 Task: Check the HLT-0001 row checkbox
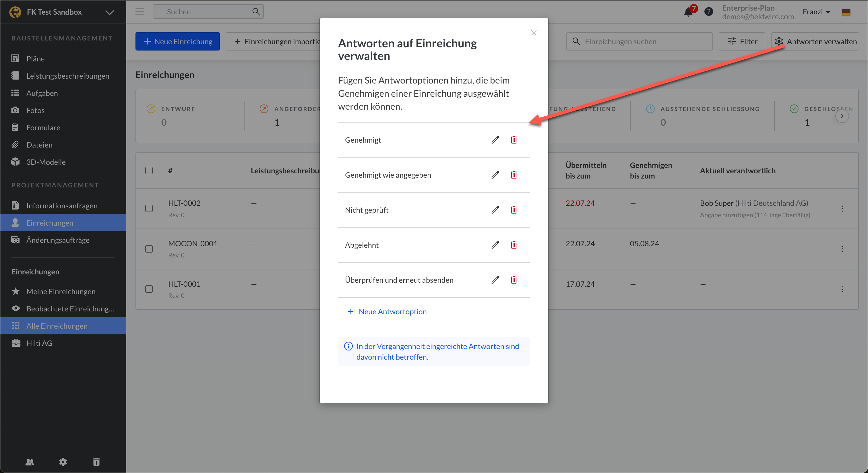[x=149, y=289]
